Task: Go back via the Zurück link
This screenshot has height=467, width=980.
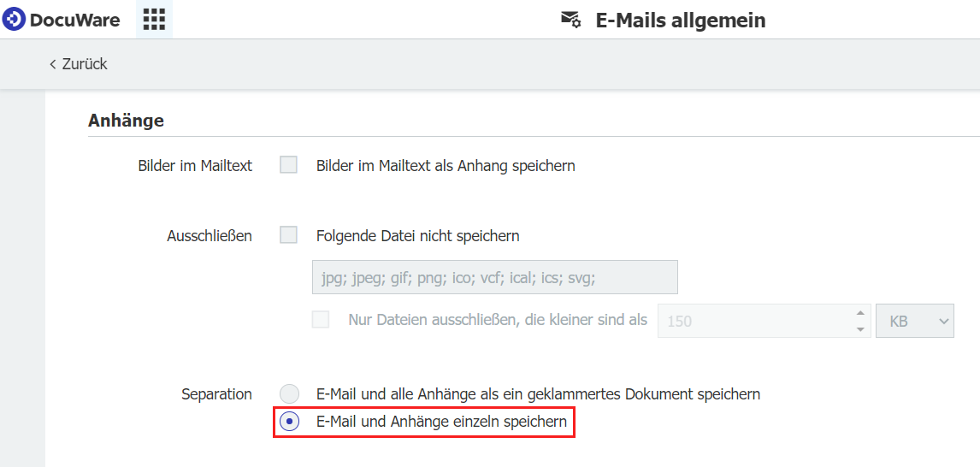Action: click(x=84, y=64)
